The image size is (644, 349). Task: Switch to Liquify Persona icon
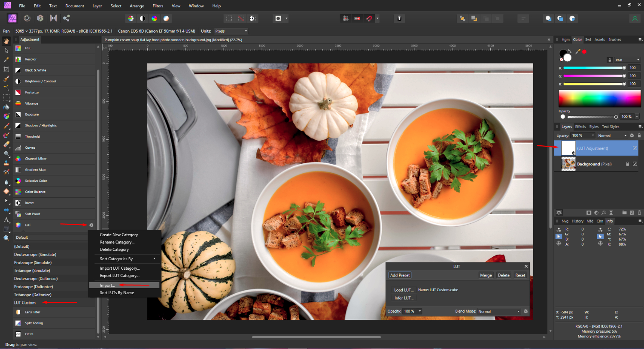coord(27,18)
